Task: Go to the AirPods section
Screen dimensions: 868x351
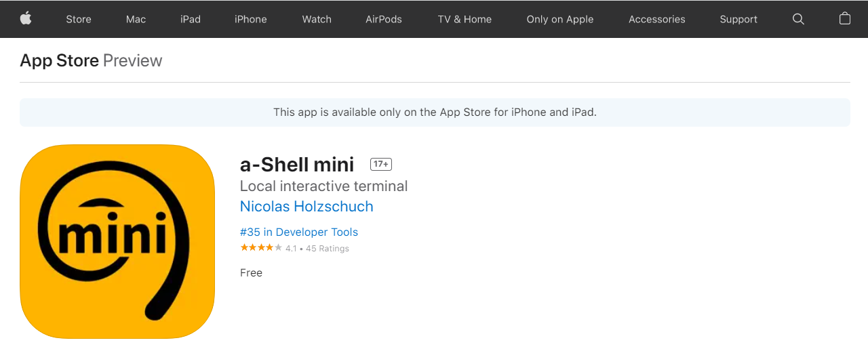Action: (x=384, y=19)
